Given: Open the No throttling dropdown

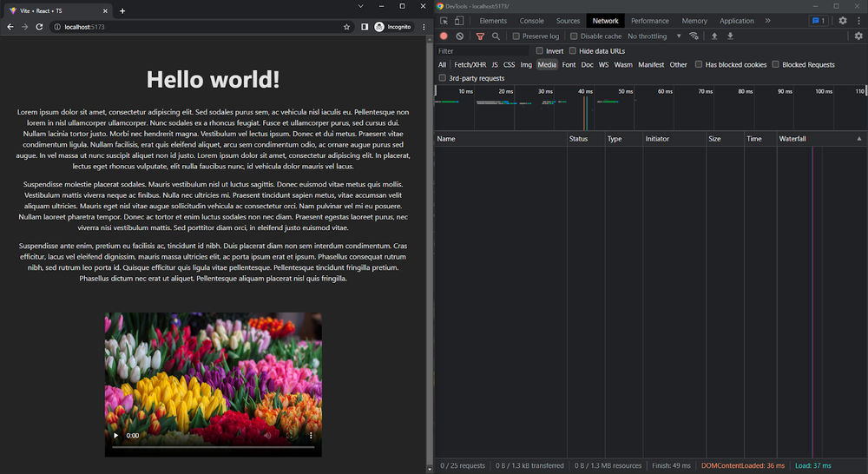Looking at the screenshot, I should point(652,36).
